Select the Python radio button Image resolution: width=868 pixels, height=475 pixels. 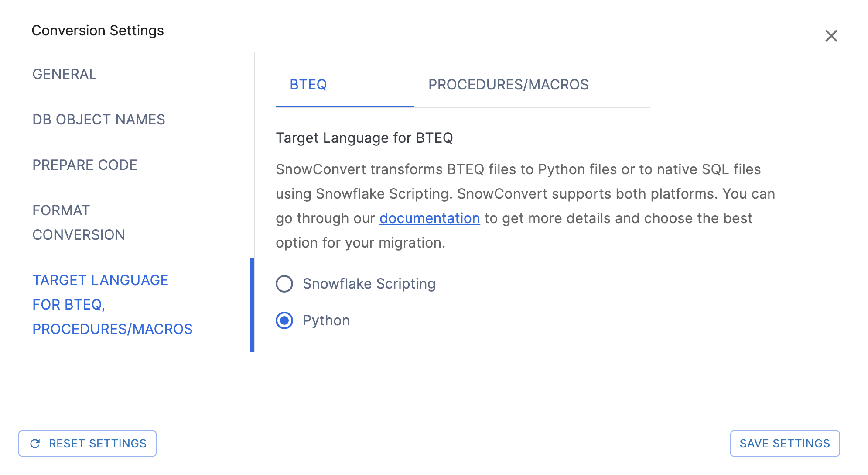[x=284, y=320]
